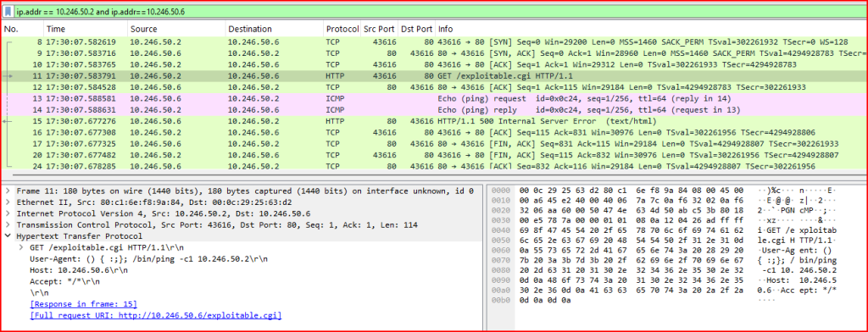
Task: Select packet 13 ICMP Echo request row
Action: point(434,98)
